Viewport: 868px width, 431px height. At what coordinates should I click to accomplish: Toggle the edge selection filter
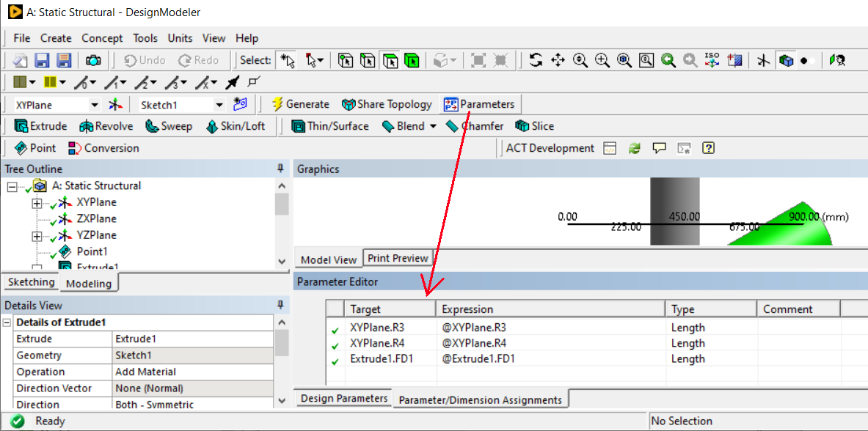click(x=368, y=60)
